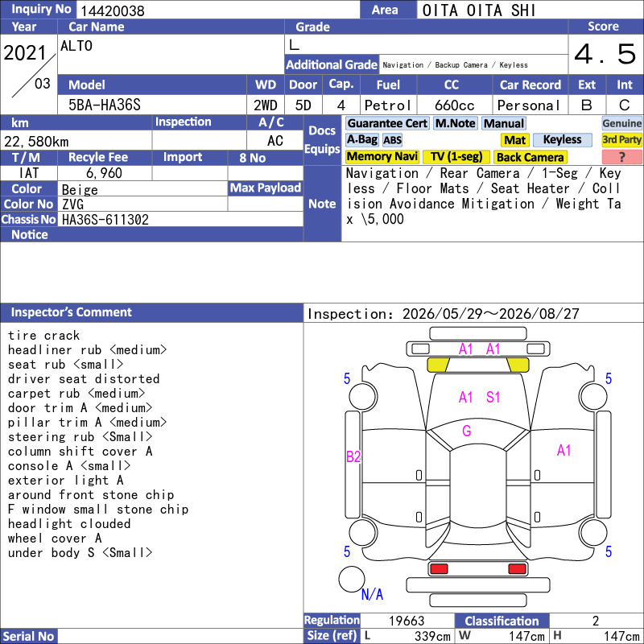
Task: Click the Back Camera badge
Action: tap(530, 157)
